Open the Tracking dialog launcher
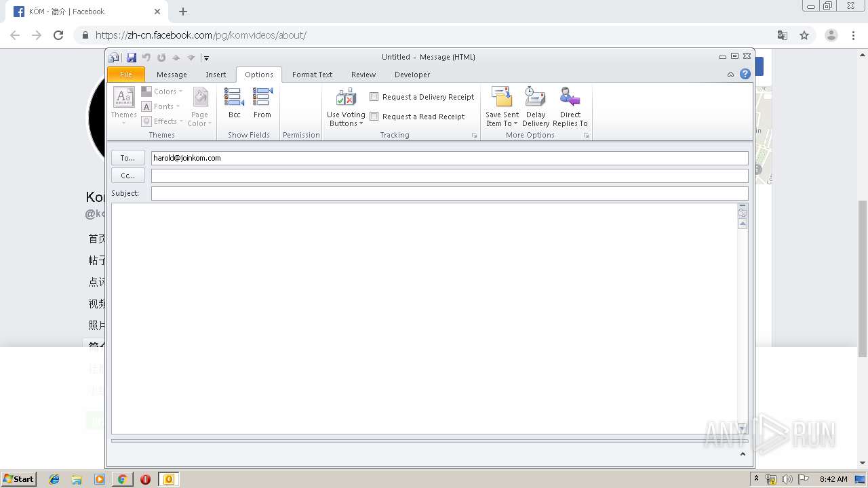This screenshot has height=488, width=868. 474,136
